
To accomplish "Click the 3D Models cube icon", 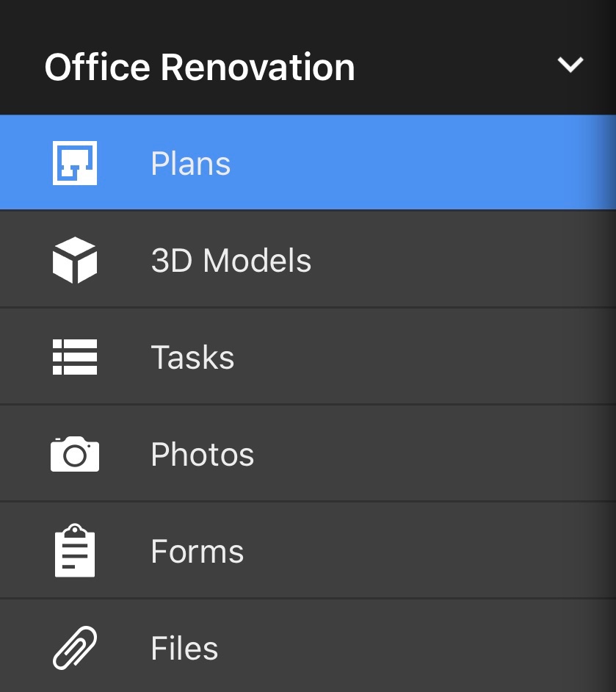I will pos(75,261).
